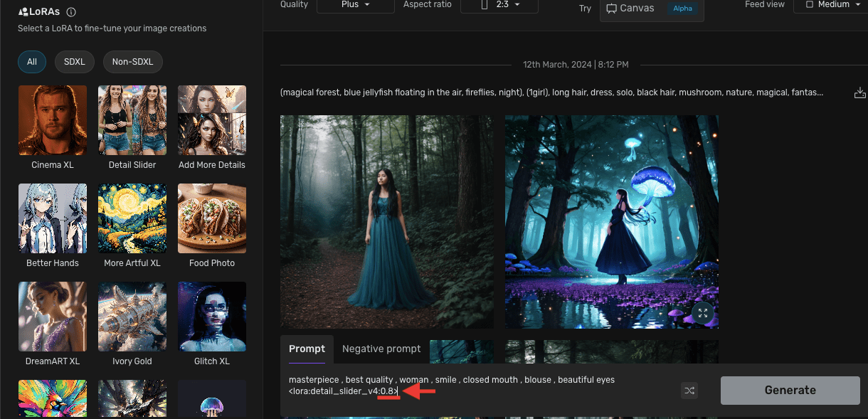Select the Prompt tab
Screen dimensions: 868x419
307,349
